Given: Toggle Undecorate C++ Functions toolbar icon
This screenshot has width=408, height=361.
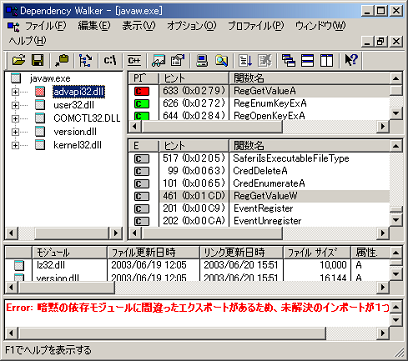Looking at the screenshot, I should (134, 61).
